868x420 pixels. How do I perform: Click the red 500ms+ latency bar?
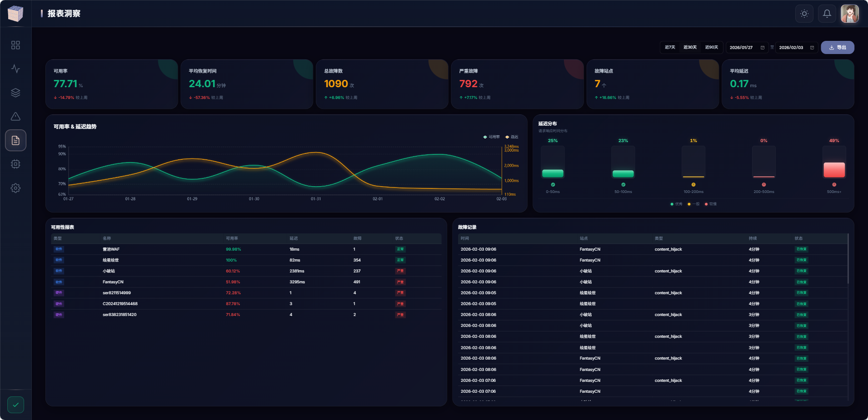834,169
